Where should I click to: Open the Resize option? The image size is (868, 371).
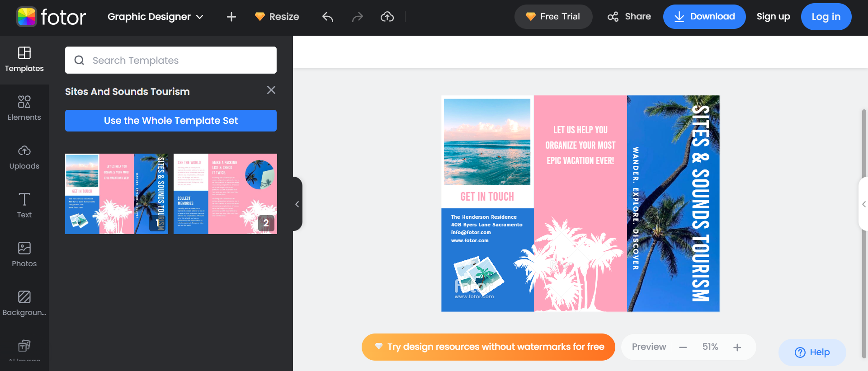(x=277, y=17)
